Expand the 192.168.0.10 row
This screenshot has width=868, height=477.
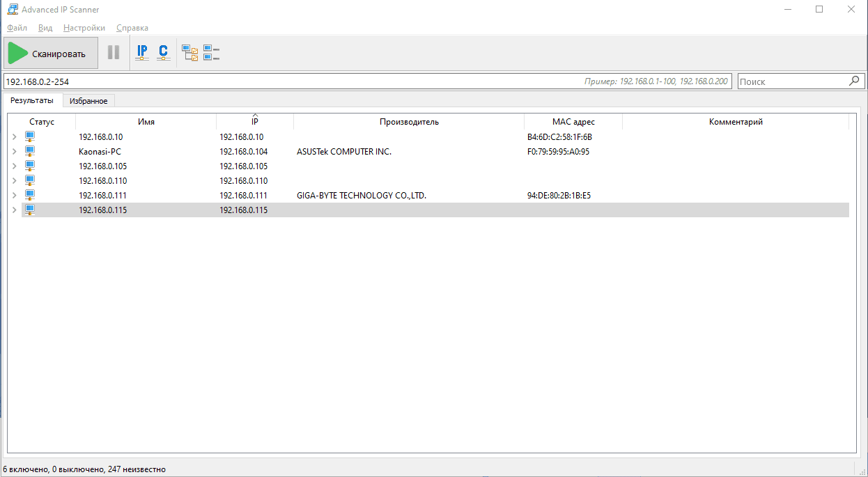(x=14, y=137)
